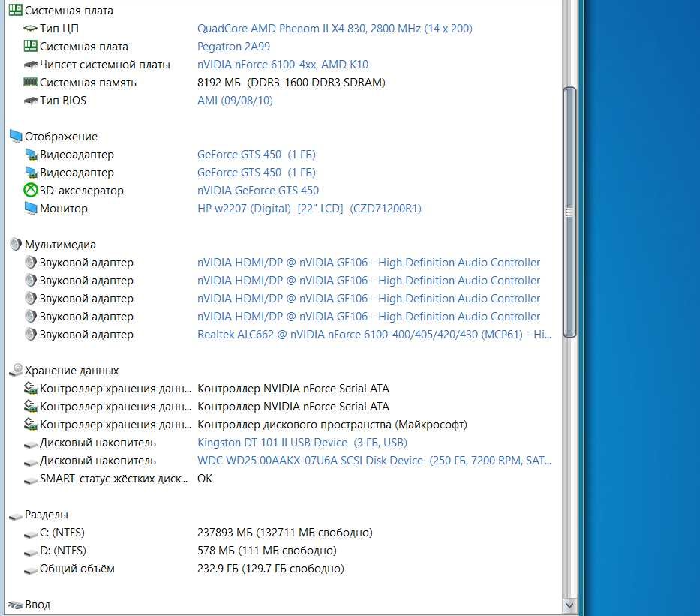Click the Kingston DT 101 row's drive icon
The width and height of the screenshot is (700, 616).
30,444
